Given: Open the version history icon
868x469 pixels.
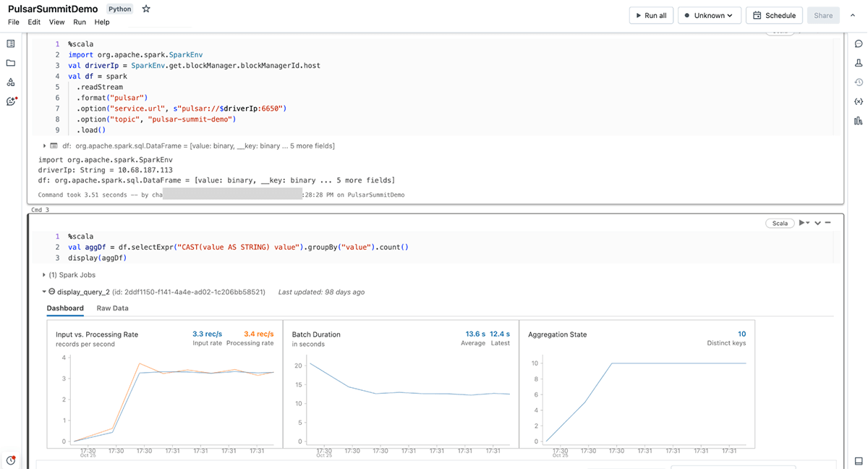Looking at the screenshot, I should [x=859, y=83].
